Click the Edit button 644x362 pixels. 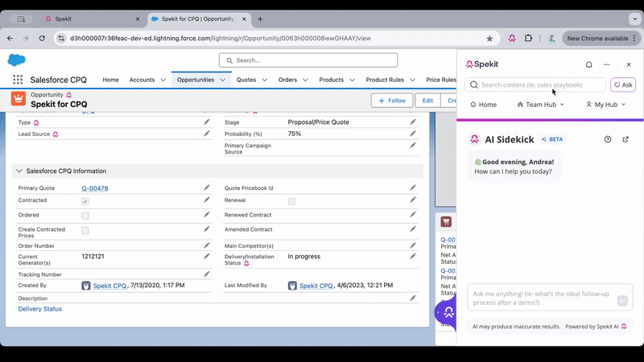click(x=427, y=101)
